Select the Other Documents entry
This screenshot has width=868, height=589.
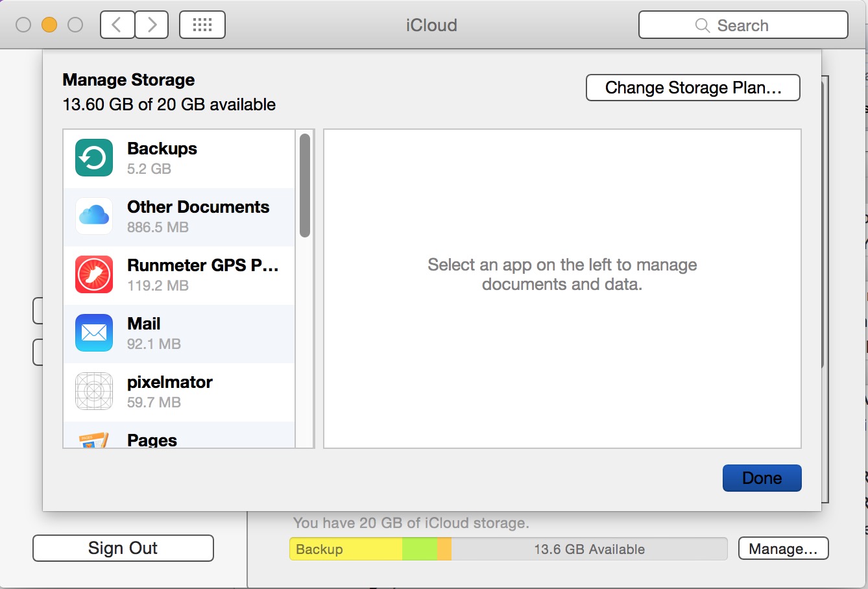pyautogui.click(x=179, y=217)
